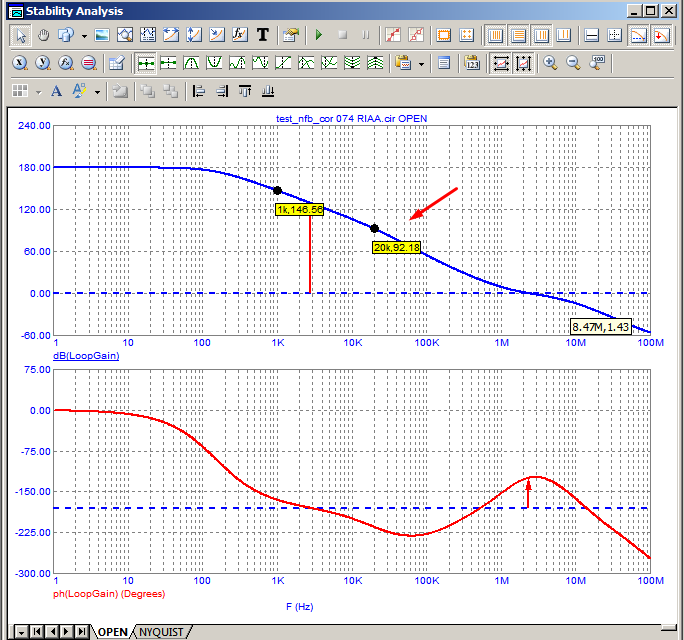Choose the Vertical Tag mode tool
684x640 pixels.
point(194,35)
